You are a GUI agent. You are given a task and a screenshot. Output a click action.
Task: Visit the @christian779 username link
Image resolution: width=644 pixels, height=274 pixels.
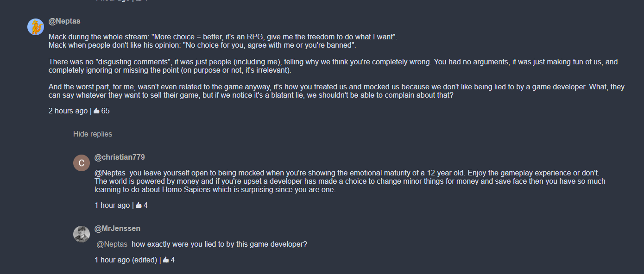[x=120, y=157]
